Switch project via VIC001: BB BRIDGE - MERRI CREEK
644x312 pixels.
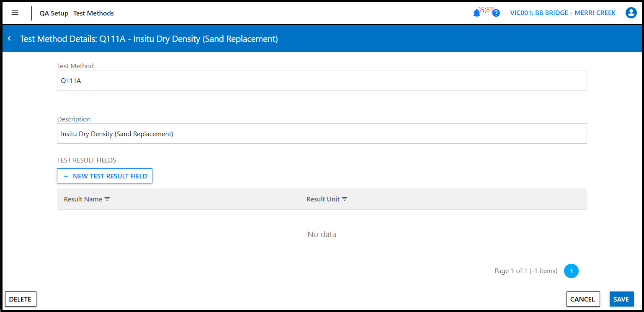[562, 13]
